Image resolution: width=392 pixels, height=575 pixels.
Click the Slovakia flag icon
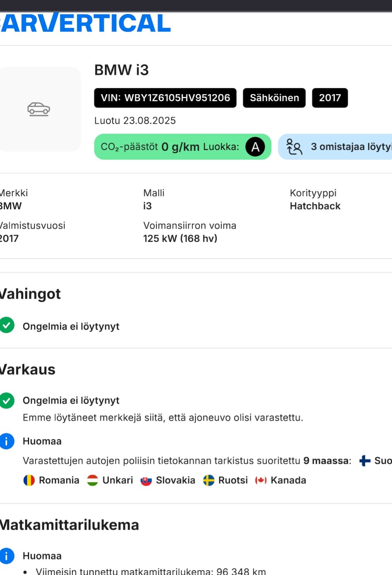[x=146, y=480]
